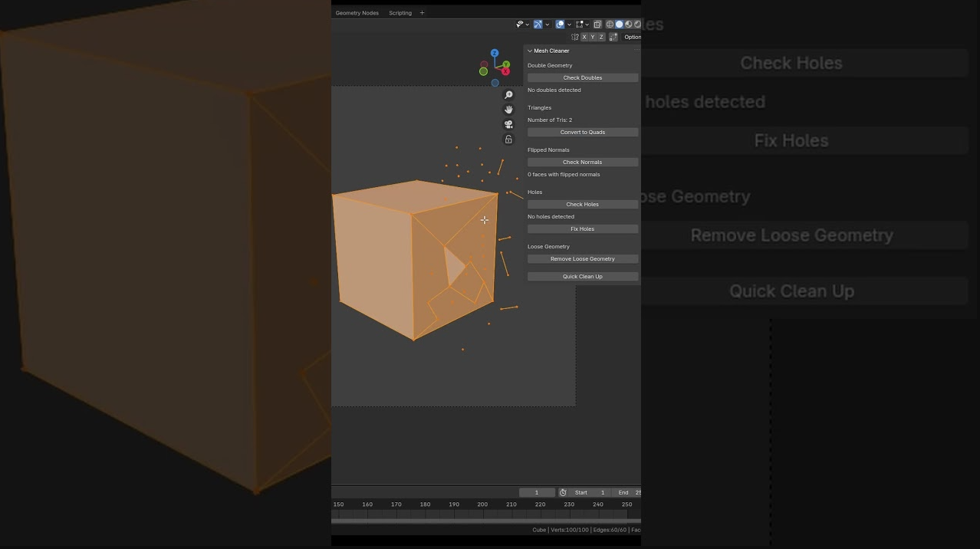Click the 'Flipped Normals' section label
980x549 pixels.
(548, 150)
